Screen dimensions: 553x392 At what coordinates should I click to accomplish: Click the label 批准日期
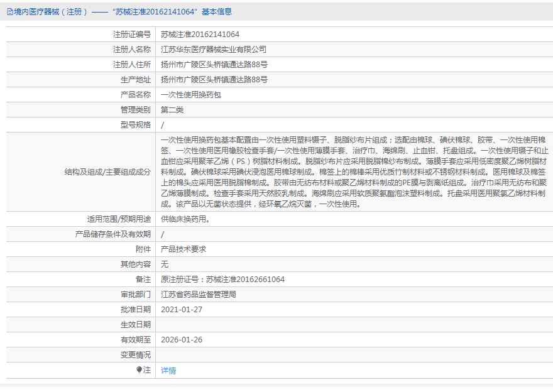tap(136, 310)
